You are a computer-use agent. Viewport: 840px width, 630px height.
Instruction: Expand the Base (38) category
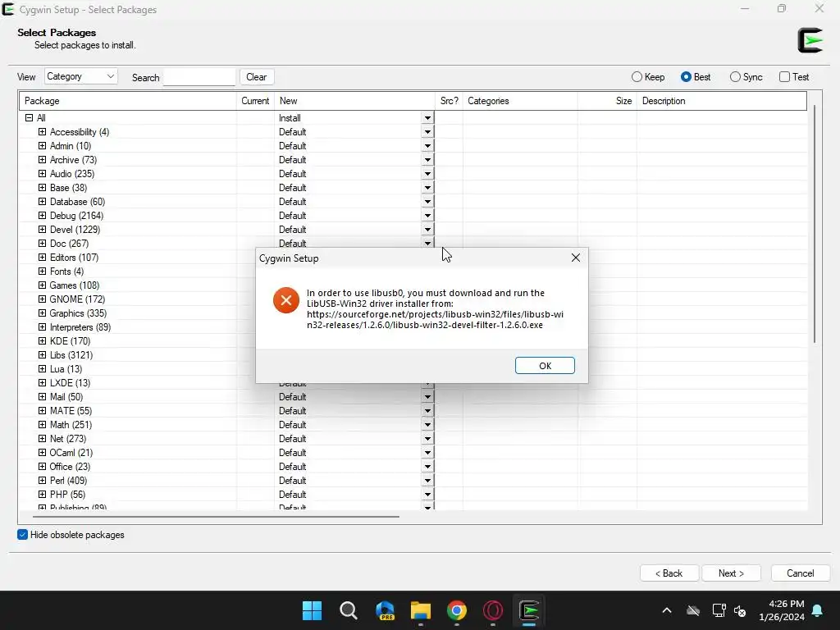coord(43,188)
